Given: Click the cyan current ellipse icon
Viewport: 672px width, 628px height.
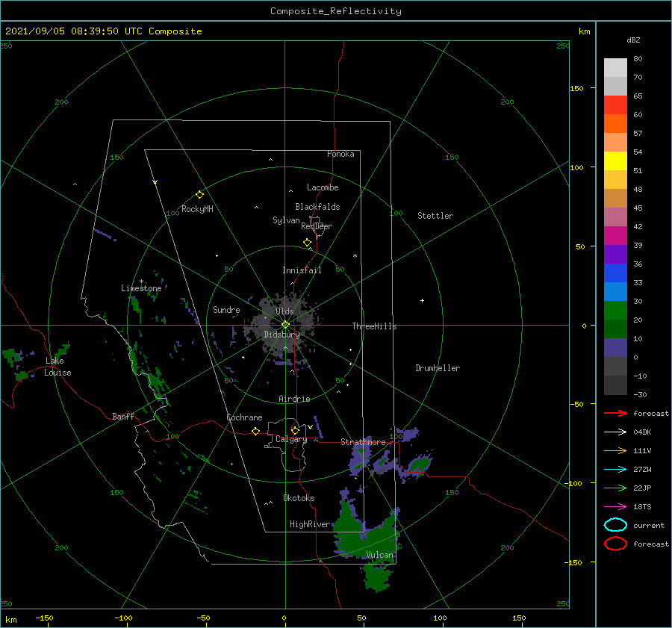Looking at the screenshot, I should coord(615,525).
